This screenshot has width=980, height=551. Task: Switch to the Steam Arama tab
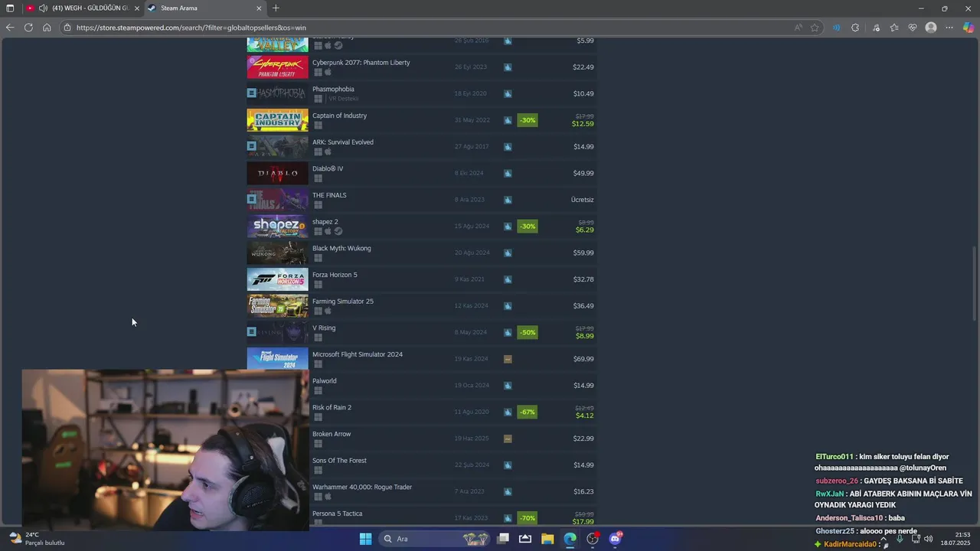tap(204, 8)
